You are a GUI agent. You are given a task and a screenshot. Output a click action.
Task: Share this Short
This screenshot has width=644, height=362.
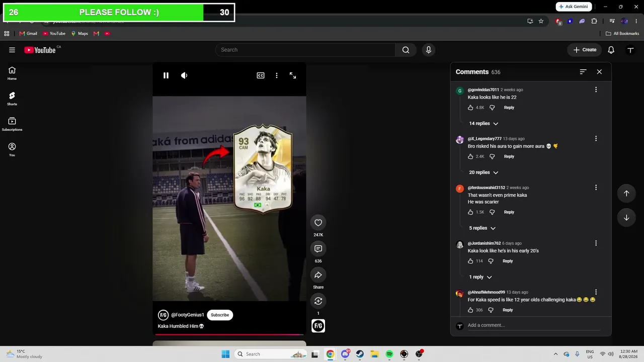318,275
